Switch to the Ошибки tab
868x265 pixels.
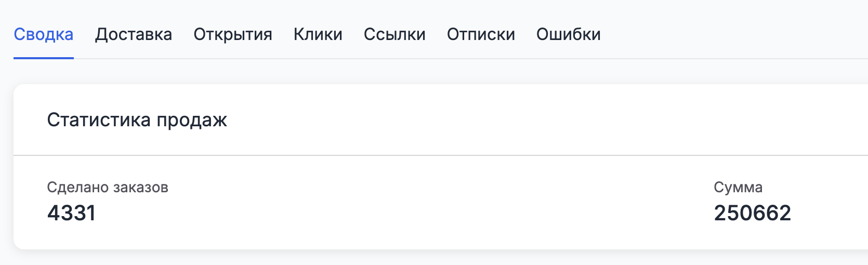coord(568,34)
